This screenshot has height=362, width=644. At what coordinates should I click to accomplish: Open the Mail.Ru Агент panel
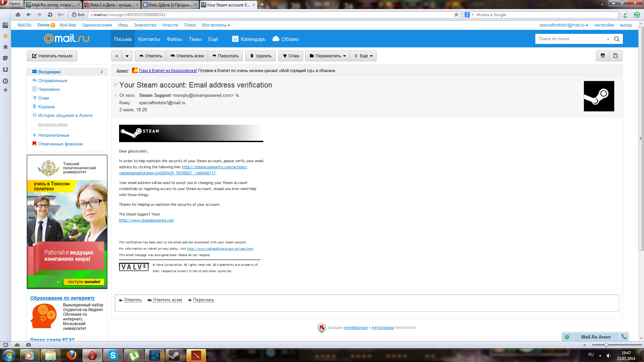coord(595,337)
